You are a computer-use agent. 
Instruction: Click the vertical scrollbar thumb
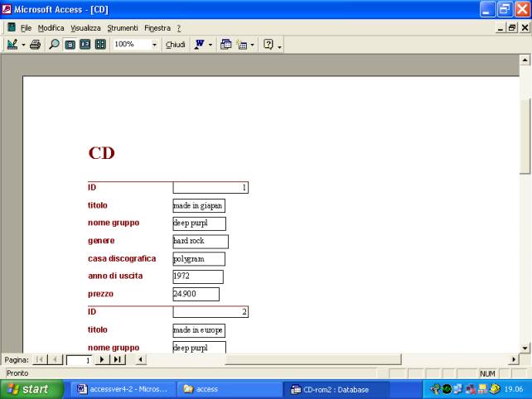pos(525,137)
